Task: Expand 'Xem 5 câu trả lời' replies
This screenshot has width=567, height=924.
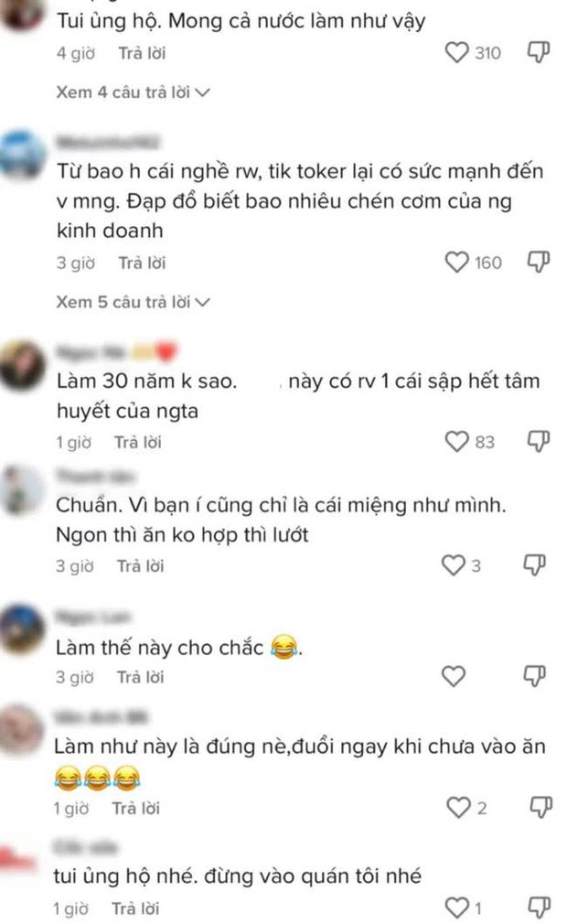Action: [x=134, y=302]
